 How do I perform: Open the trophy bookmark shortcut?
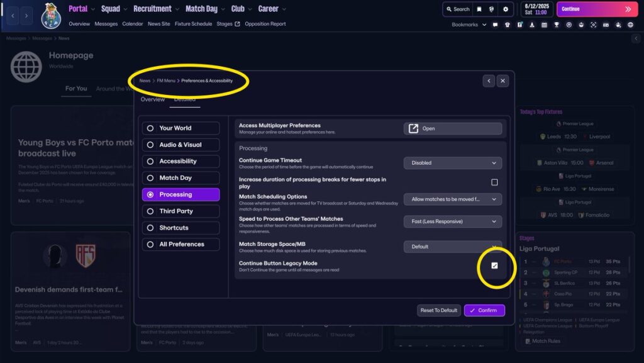click(557, 25)
